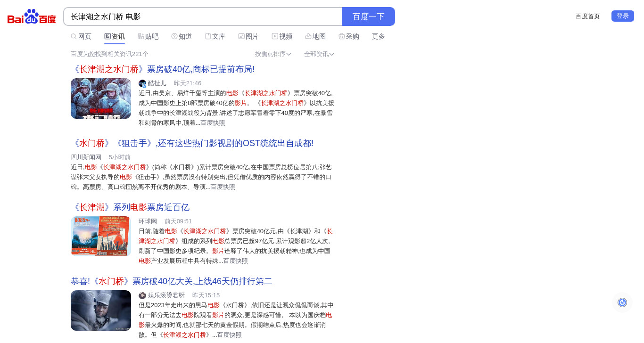The width and height of the screenshot is (644, 343).
Task: Go to 百度首页 link
Action: pos(588,16)
